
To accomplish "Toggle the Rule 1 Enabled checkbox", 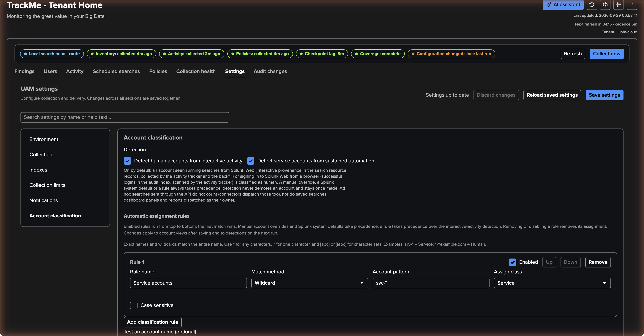I will [x=512, y=262].
